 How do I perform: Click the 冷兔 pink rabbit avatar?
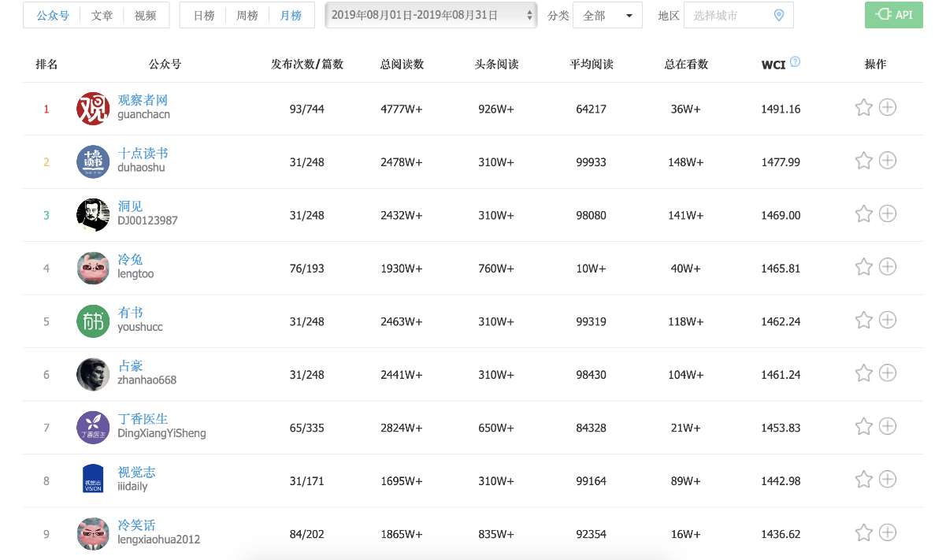pos(93,268)
